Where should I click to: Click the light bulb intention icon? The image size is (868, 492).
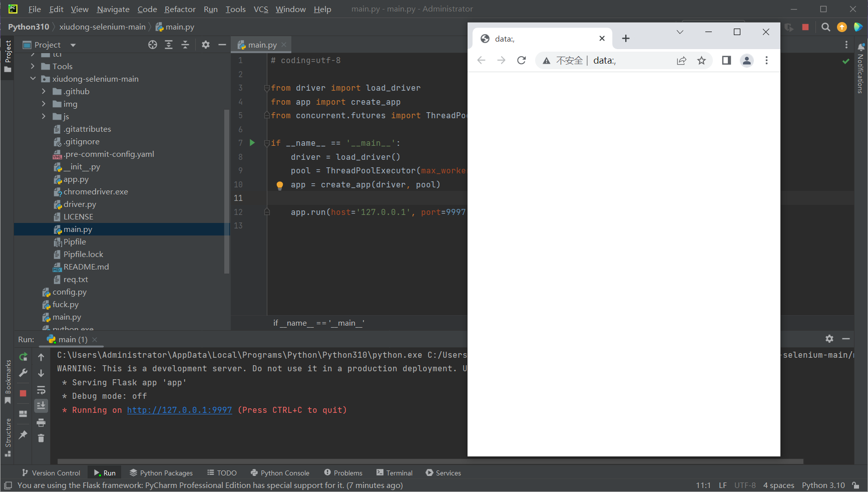click(280, 185)
